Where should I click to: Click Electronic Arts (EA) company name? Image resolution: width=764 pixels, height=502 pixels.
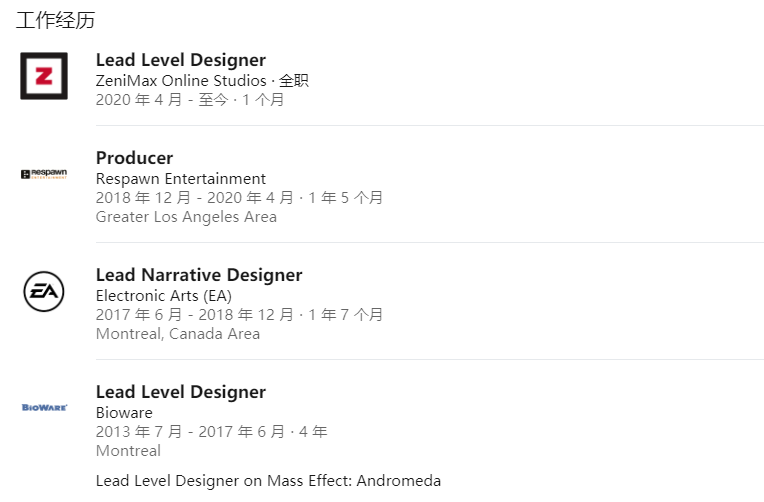(x=163, y=296)
